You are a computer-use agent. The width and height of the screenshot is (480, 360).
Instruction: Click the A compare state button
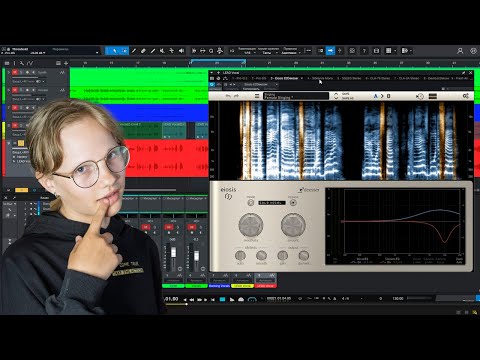click(375, 96)
